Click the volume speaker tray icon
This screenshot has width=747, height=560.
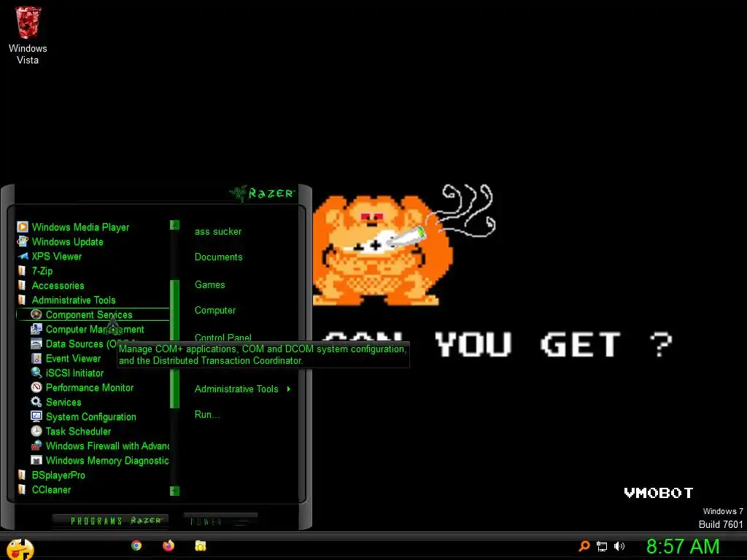[619, 546]
